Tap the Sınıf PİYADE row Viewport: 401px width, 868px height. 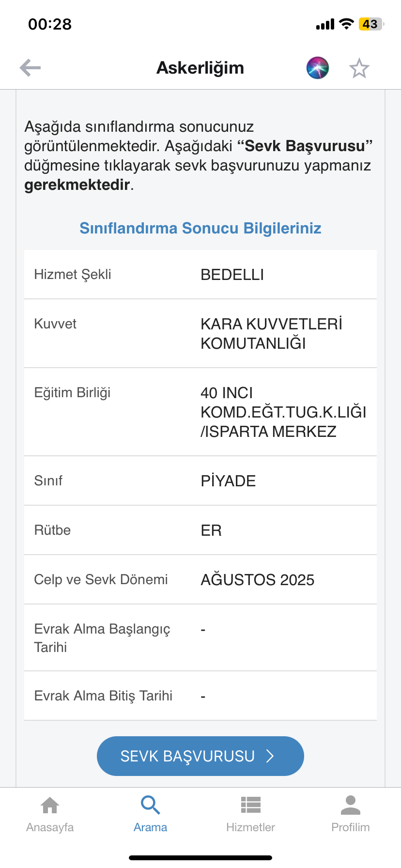pyautogui.click(x=200, y=481)
